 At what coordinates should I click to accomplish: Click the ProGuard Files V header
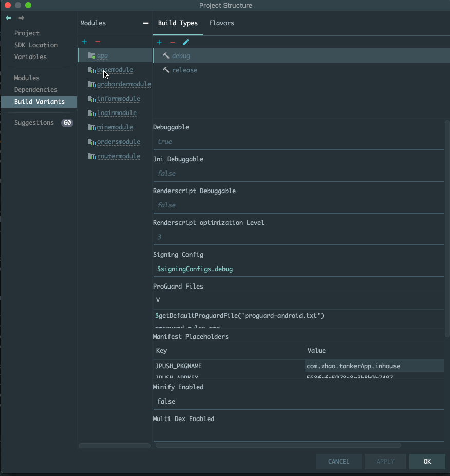tap(298, 300)
